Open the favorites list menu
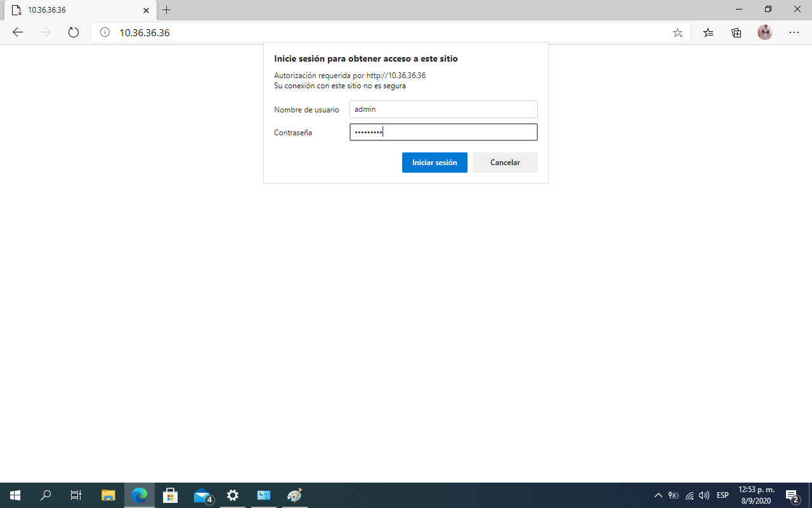Image resolution: width=812 pixels, height=508 pixels. click(708, 32)
